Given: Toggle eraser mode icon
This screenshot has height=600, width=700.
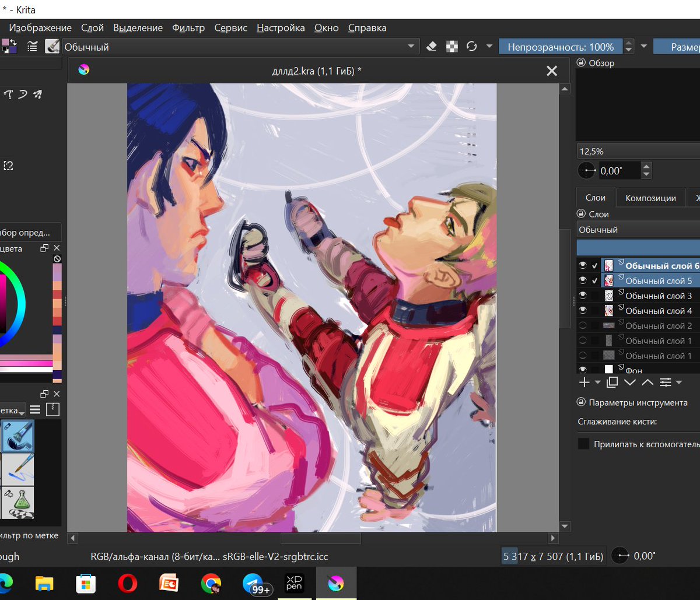Looking at the screenshot, I should [432, 47].
